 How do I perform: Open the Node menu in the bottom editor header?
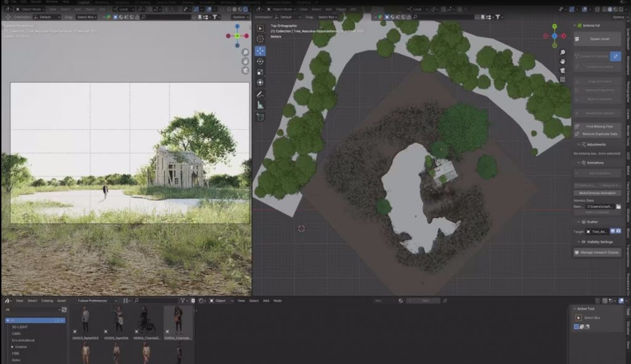[x=277, y=301]
